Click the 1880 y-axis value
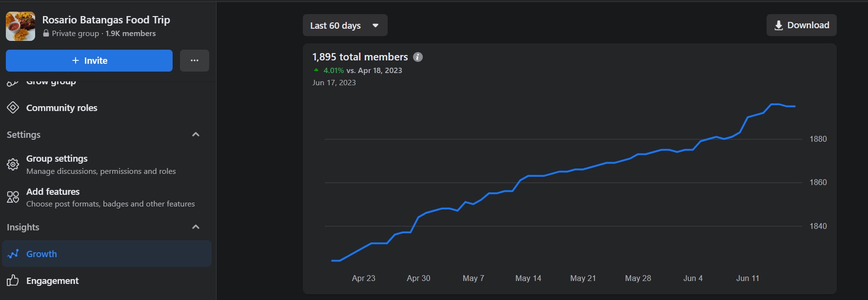The width and height of the screenshot is (868, 300). tap(818, 139)
